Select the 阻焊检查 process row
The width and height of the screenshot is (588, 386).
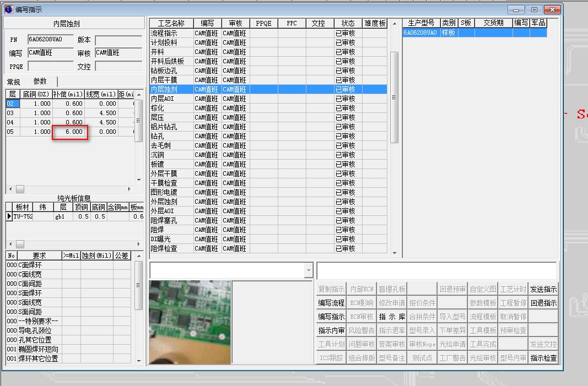[x=268, y=248]
